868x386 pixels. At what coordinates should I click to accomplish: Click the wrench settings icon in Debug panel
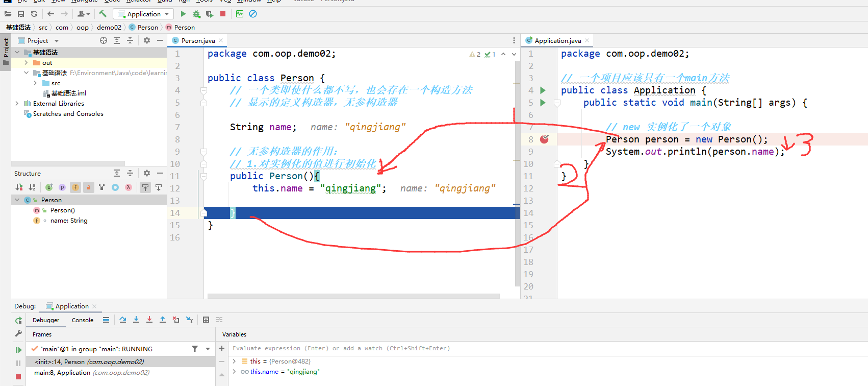[18, 333]
